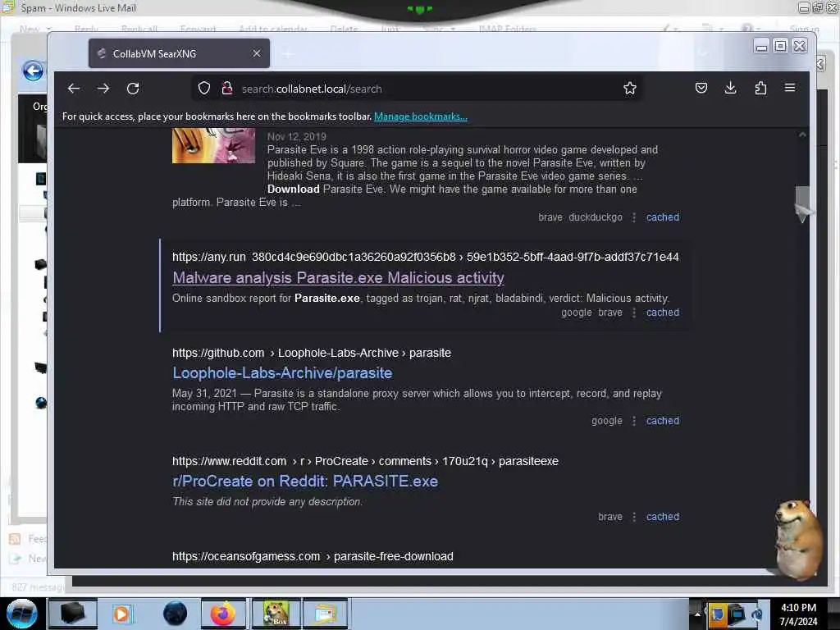Viewport: 840px width, 630px height.
Task: Open the Firefox hamburger menu
Action: (x=790, y=88)
